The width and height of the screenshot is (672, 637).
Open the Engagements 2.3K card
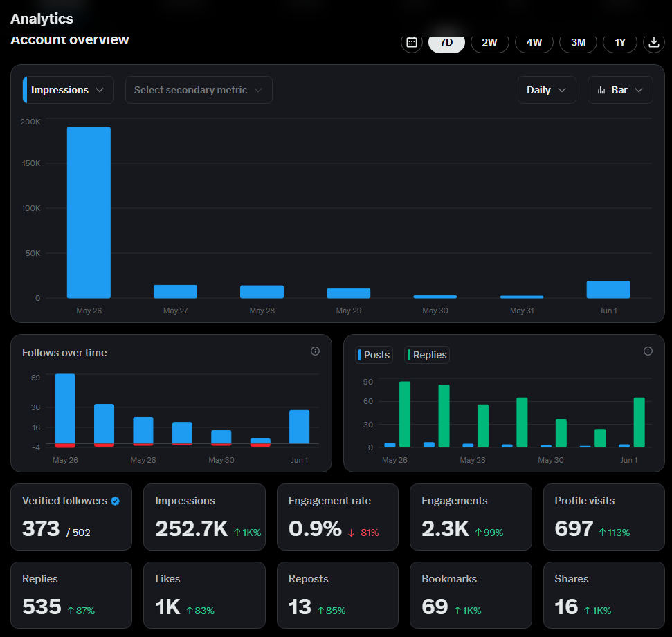tap(471, 517)
